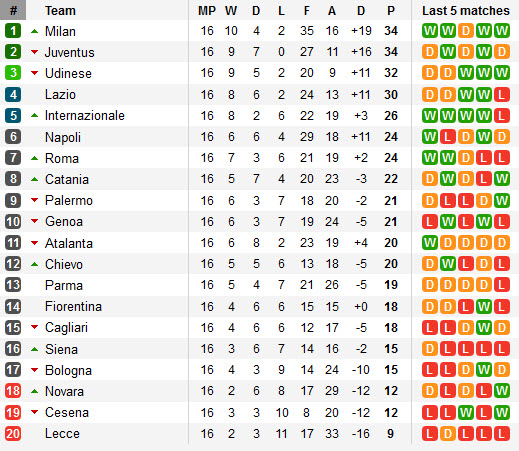The height and width of the screenshot is (451, 519).
Task: Click the Team column header
Action: coord(60,11)
